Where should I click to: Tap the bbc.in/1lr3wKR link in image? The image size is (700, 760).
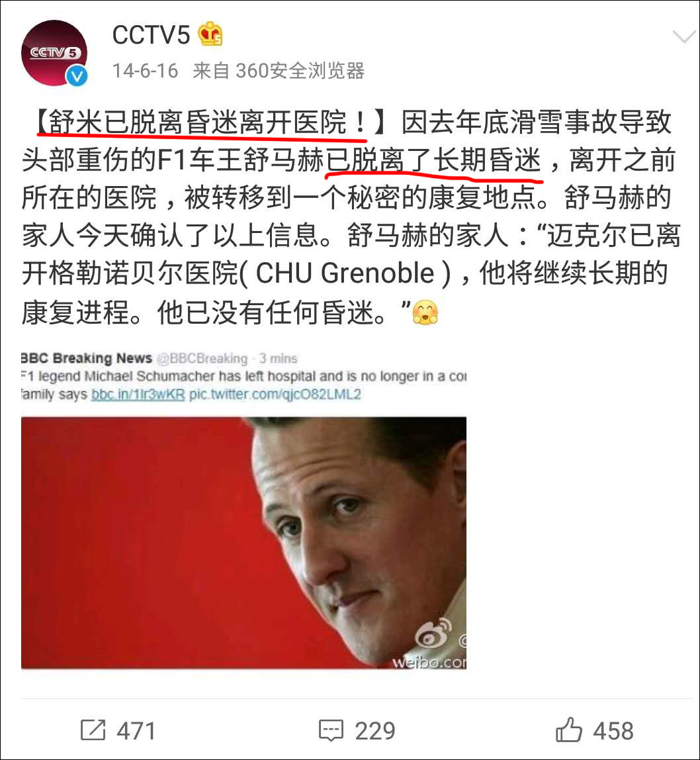[x=138, y=395]
